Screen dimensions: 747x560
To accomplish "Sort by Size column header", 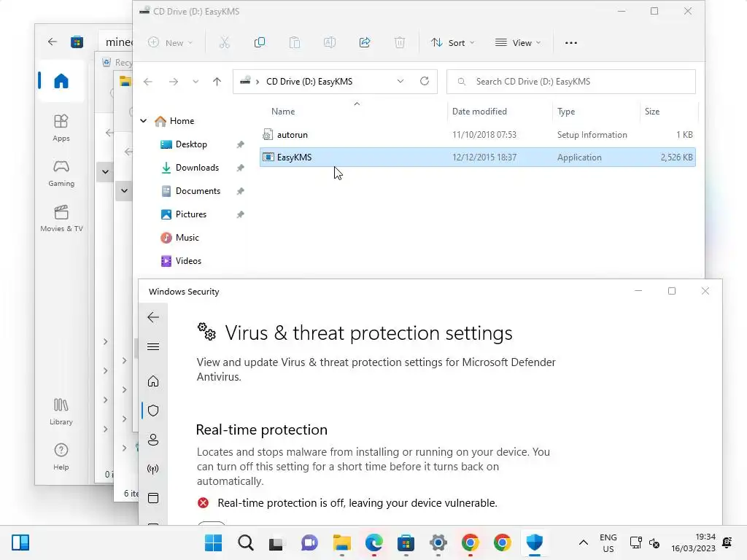I will (x=652, y=112).
